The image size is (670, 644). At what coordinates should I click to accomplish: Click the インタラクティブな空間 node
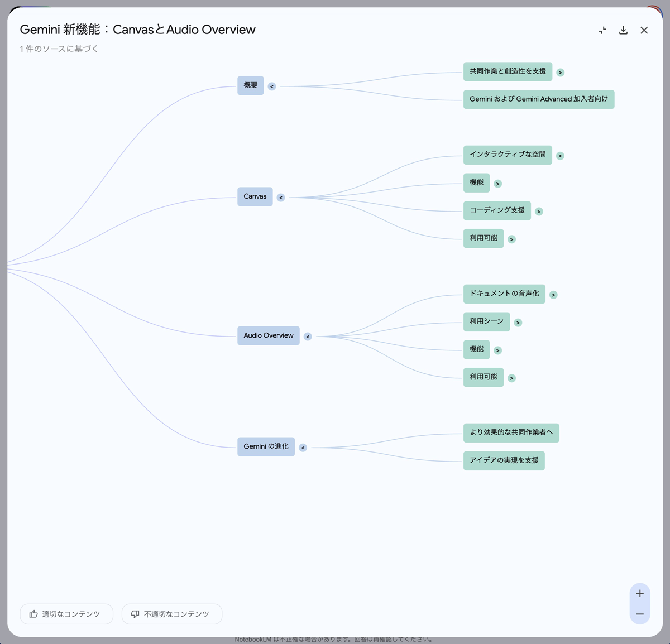[508, 155]
